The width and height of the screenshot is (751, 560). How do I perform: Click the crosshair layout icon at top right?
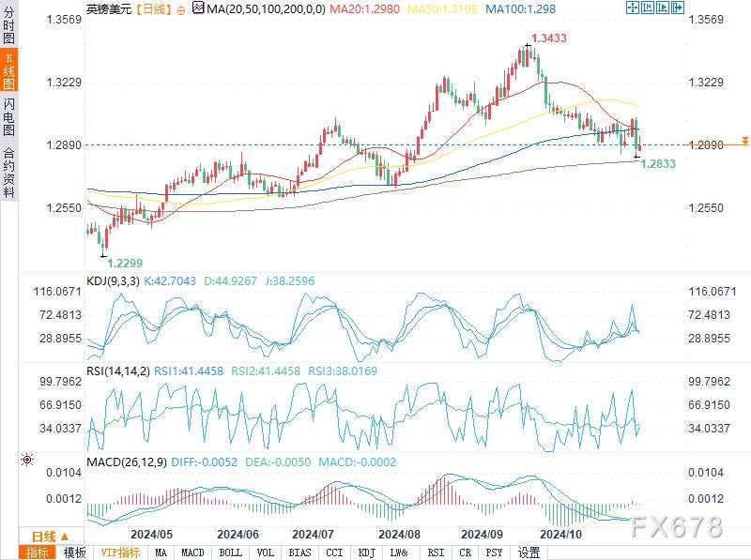(x=633, y=8)
